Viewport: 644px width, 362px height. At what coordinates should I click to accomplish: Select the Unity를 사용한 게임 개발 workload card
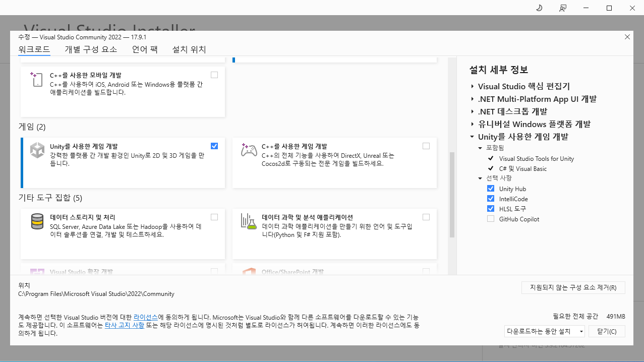[x=123, y=163]
